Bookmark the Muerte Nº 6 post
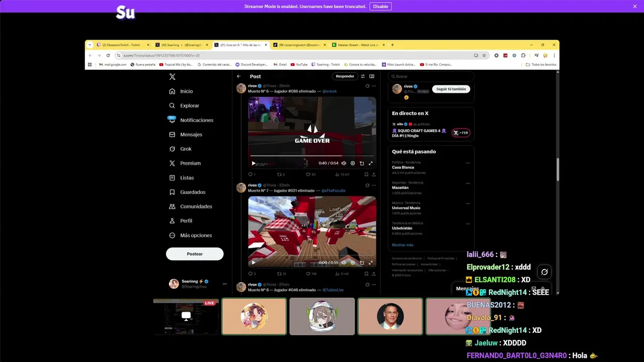 pyautogui.click(x=366, y=174)
